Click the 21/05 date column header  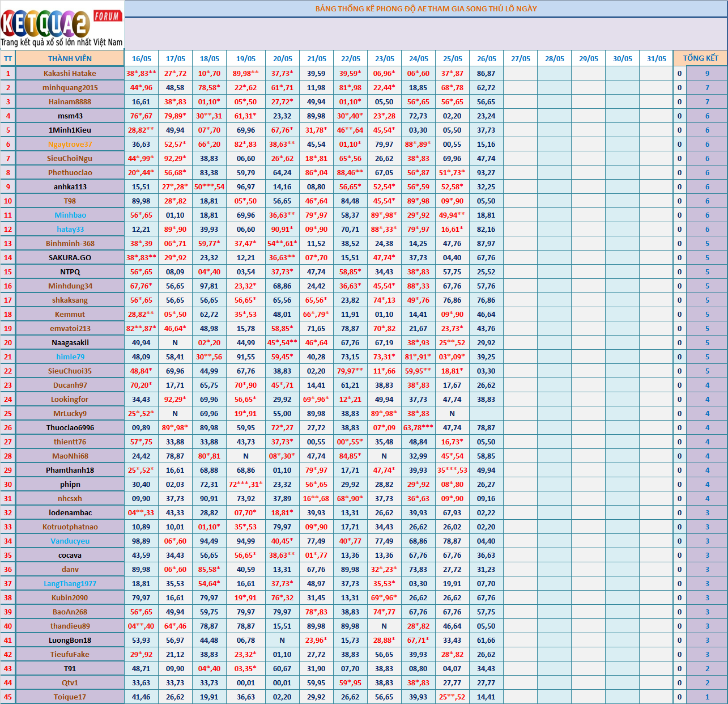[x=316, y=58]
